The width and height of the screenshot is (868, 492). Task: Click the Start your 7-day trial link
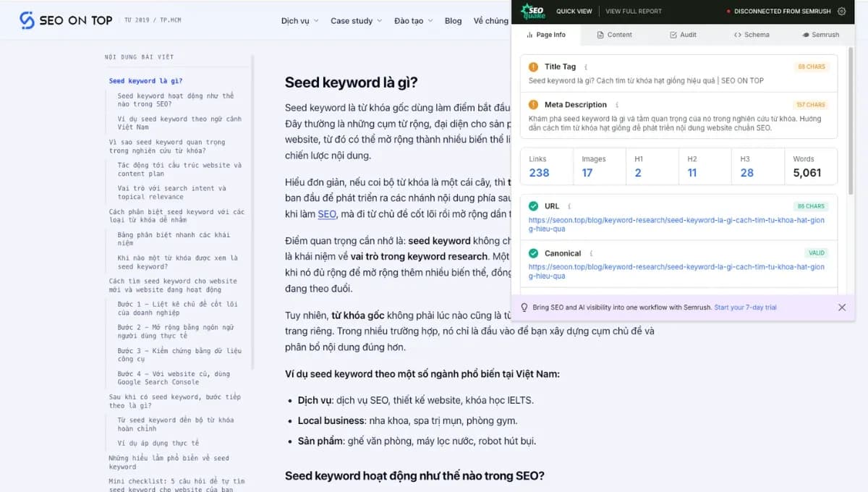(x=745, y=307)
